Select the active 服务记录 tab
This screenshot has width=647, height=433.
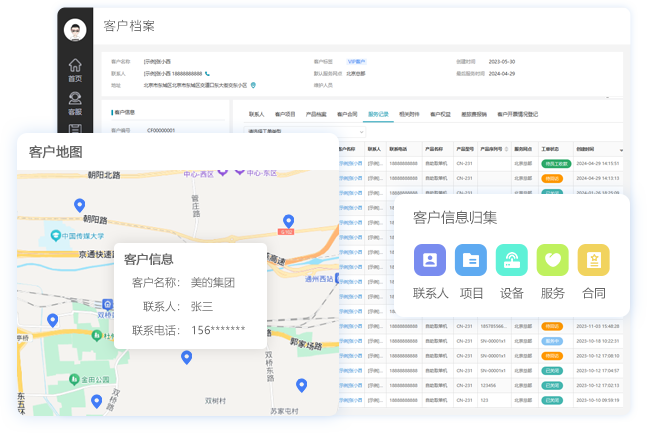[x=378, y=114]
